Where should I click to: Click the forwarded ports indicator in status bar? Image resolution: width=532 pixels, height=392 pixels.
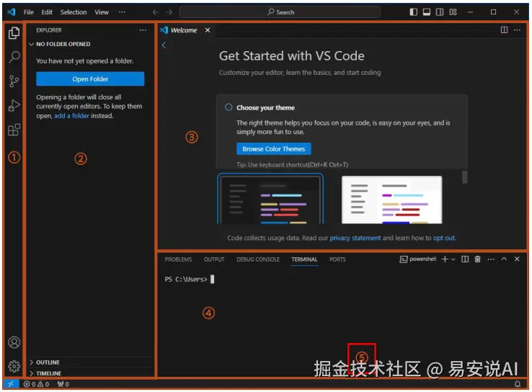pyautogui.click(x=63, y=384)
